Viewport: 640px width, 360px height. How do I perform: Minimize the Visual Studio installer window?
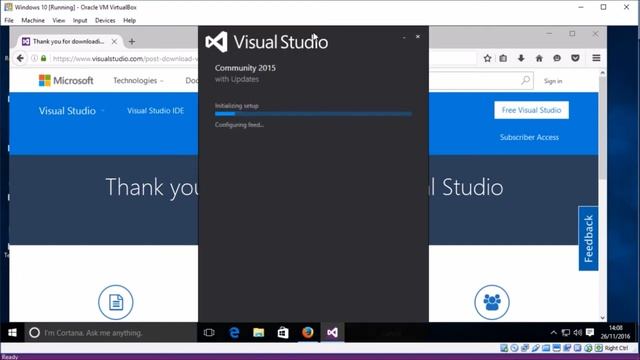(x=404, y=37)
